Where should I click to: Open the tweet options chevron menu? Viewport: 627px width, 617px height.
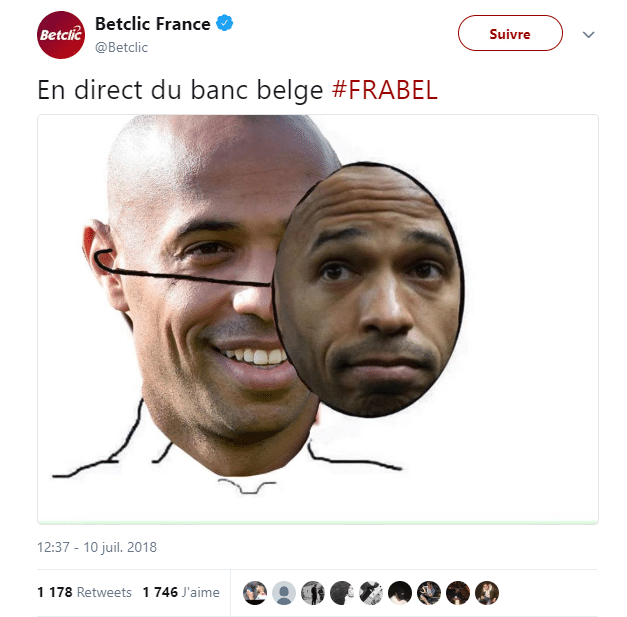589,35
